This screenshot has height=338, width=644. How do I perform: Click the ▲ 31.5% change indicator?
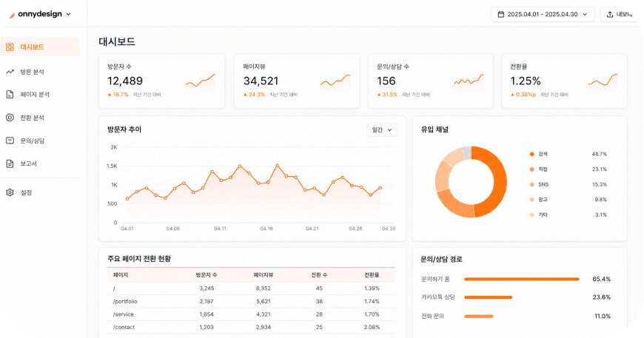coord(387,95)
